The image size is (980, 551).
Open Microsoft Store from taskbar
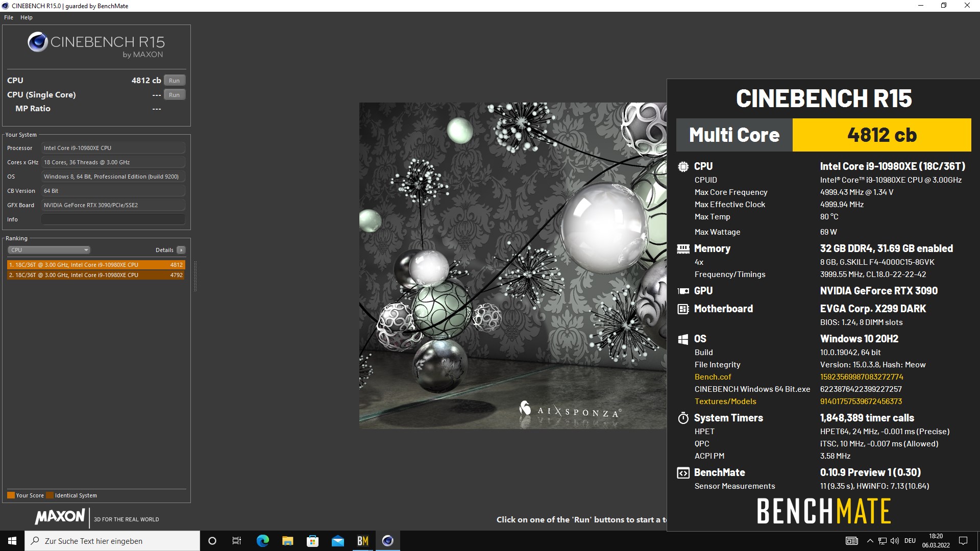[312, 541]
